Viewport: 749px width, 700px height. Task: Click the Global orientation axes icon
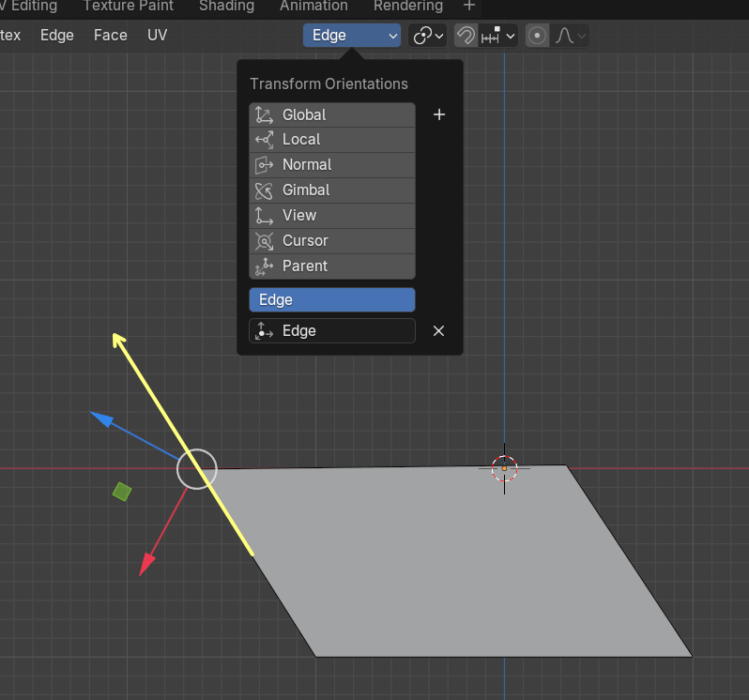pyautogui.click(x=264, y=114)
